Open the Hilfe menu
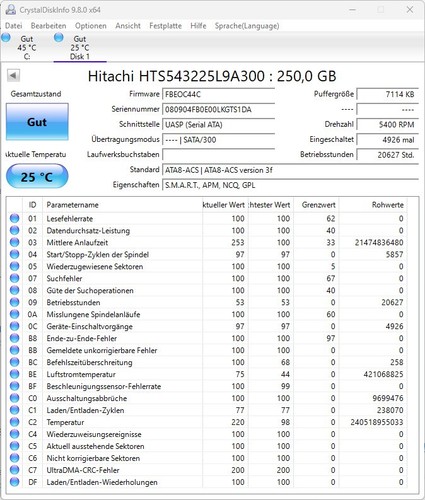The height and width of the screenshot is (500, 425). 198,26
